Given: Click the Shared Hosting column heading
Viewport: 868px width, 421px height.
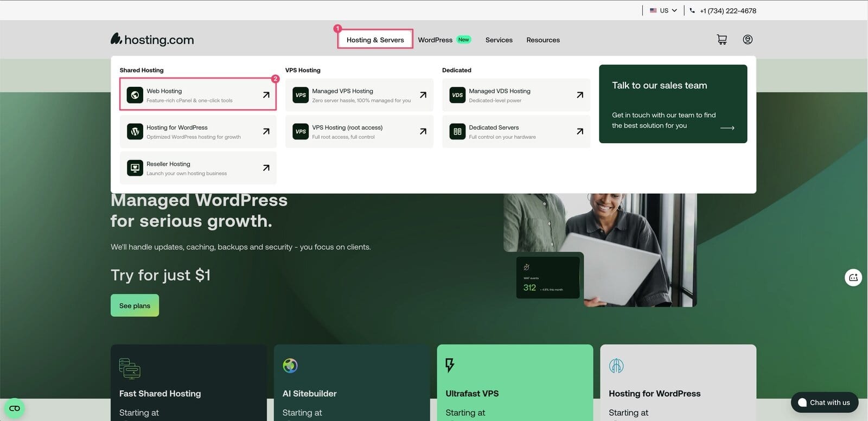Looking at the screenshot, I should click(x=142, y=70).
